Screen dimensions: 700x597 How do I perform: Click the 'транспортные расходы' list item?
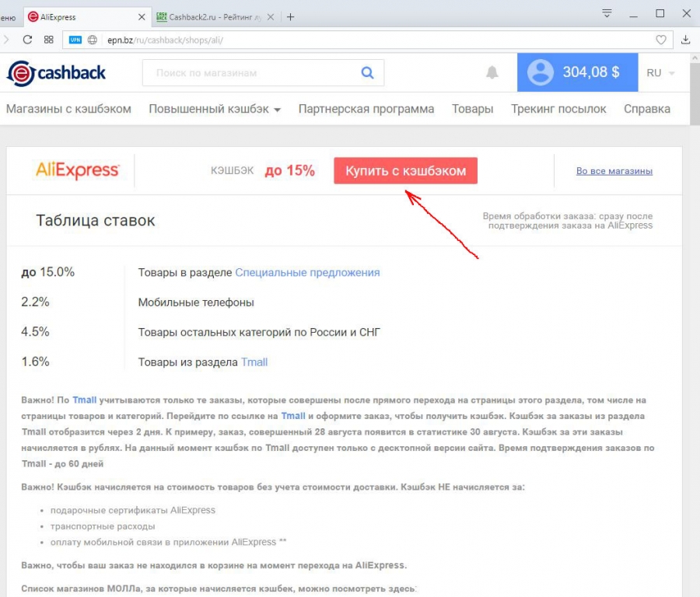102,526
